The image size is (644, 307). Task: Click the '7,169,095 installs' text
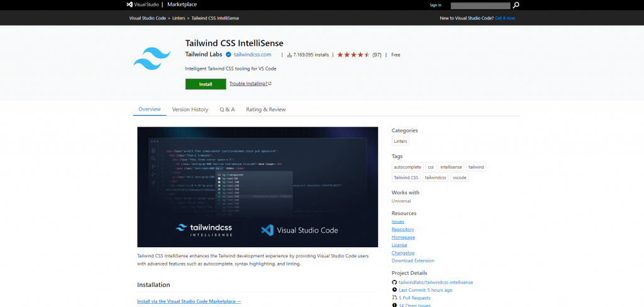311,55
